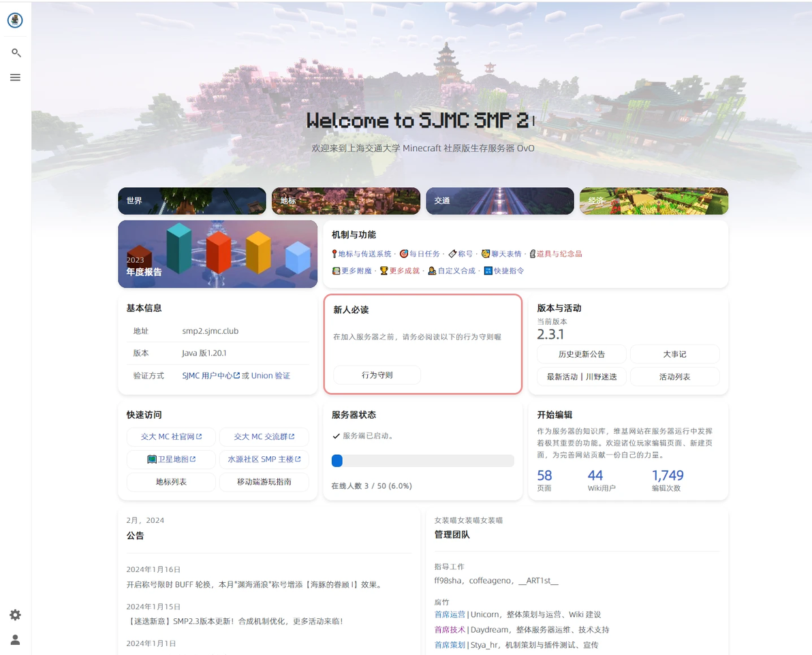Open the 每日任务 link
Image resolution: width=812 pixels, height=655 pixels.
[x=424, y=254]
